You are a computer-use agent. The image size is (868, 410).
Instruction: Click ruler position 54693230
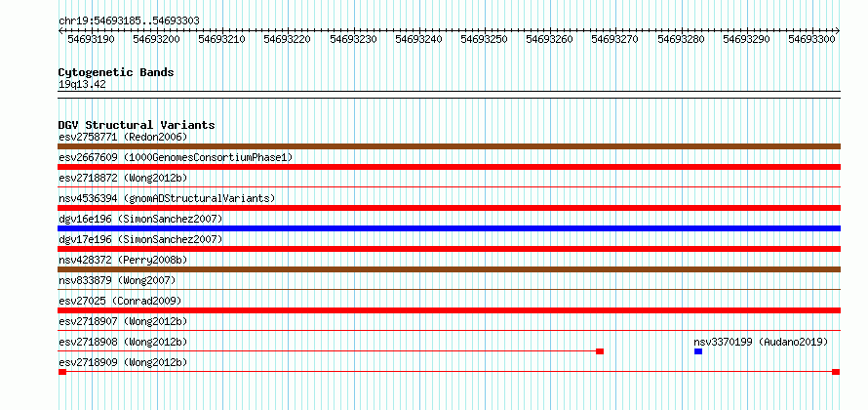tap(353, 39)
